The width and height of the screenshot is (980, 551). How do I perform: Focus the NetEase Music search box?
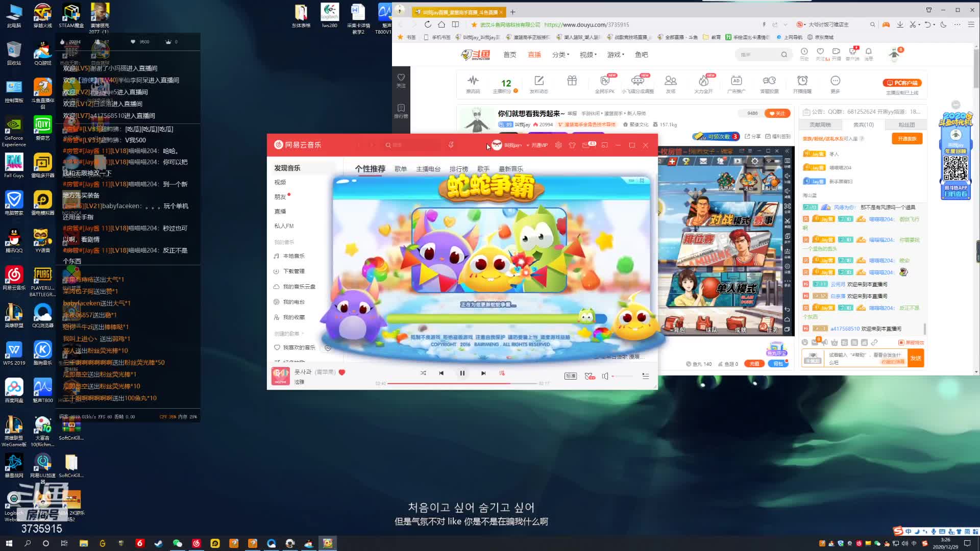[412, 145]
